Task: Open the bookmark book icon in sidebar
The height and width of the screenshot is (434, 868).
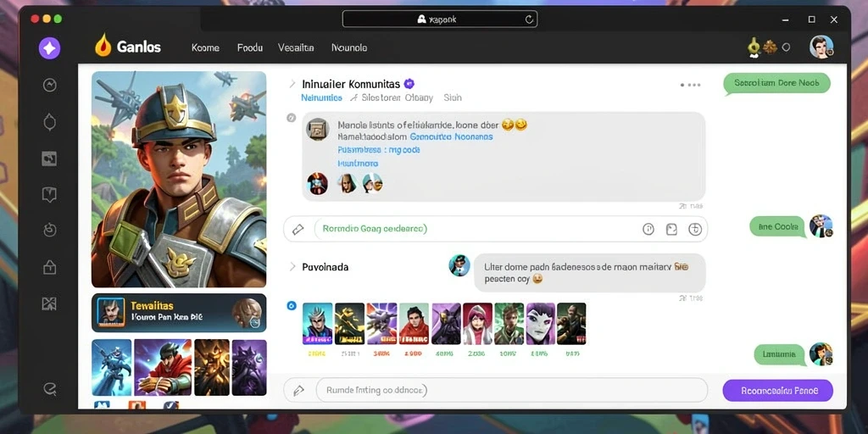Action: (50, 194)
